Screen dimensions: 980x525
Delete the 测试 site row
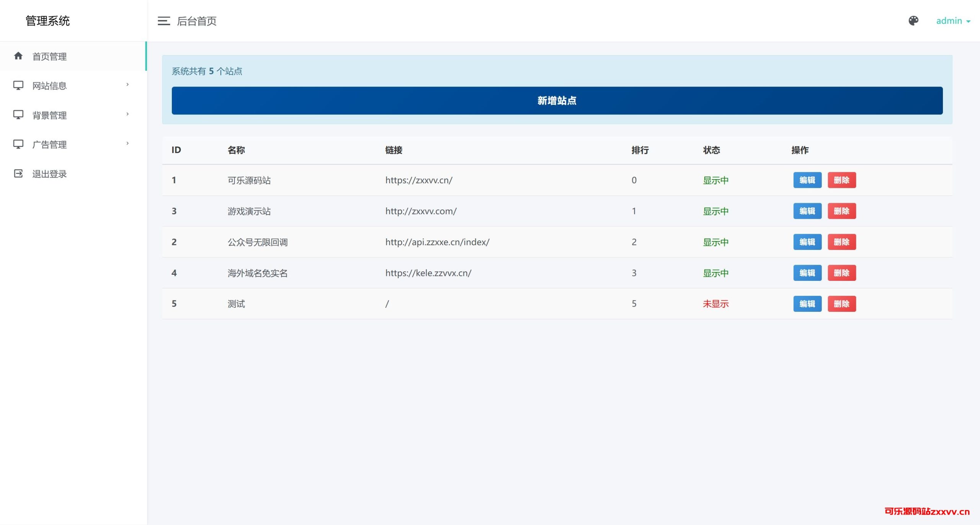[x=841, y=304]
